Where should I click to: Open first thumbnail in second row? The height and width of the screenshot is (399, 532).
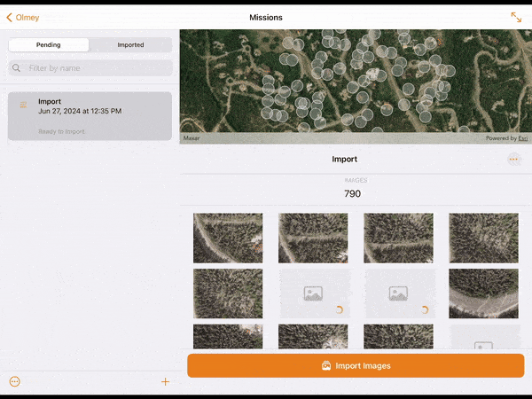point(228,293)
